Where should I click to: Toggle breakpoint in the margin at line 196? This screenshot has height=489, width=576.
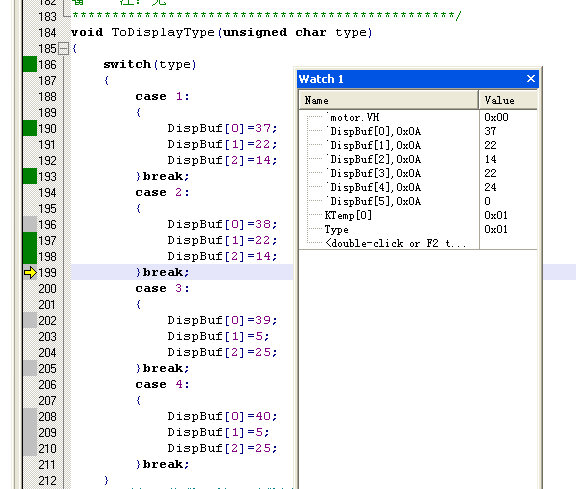click(30, 224)
